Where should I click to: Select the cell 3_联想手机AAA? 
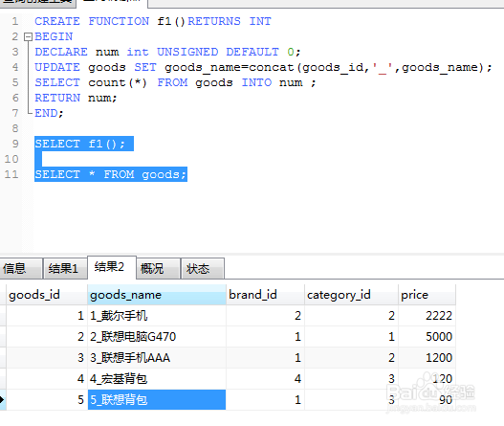(157, 358)
